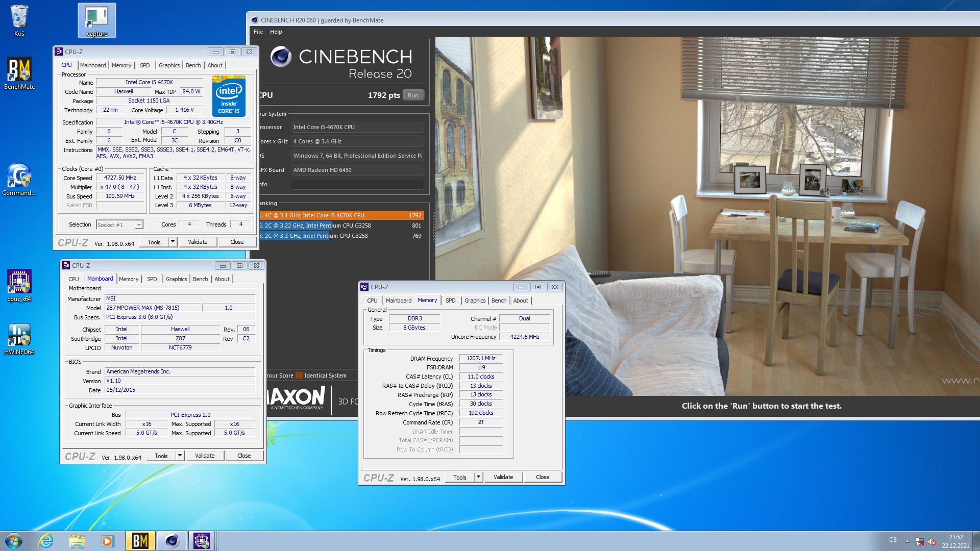Switch to BenchMate taskbar button
Screen dimensions: 980x551
[140, 541]
